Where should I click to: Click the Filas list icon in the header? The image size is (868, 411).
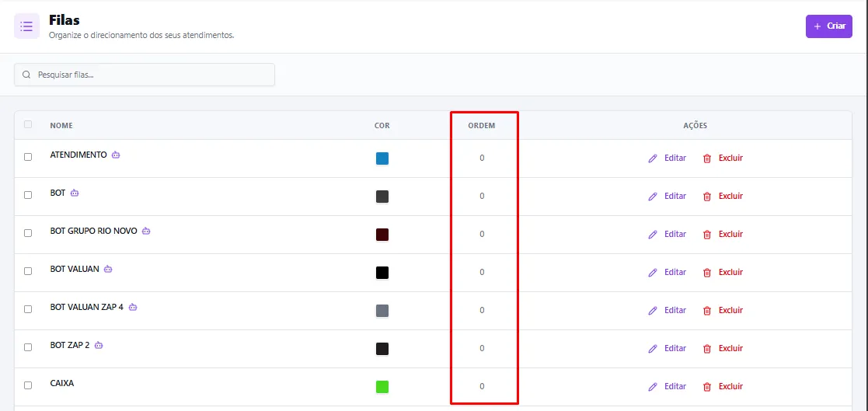[26, 26]
